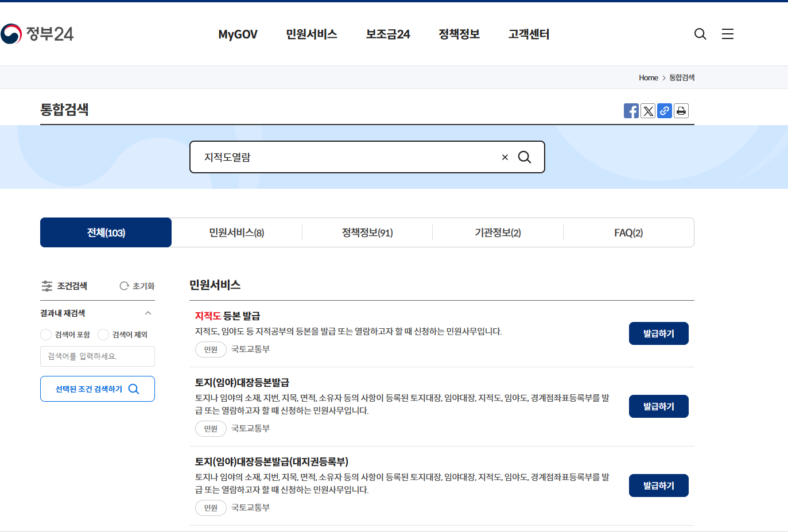Select the 검색어 포함 radio button
The width and height of the screenshot is (788, 532).
[x=45, y=334]
